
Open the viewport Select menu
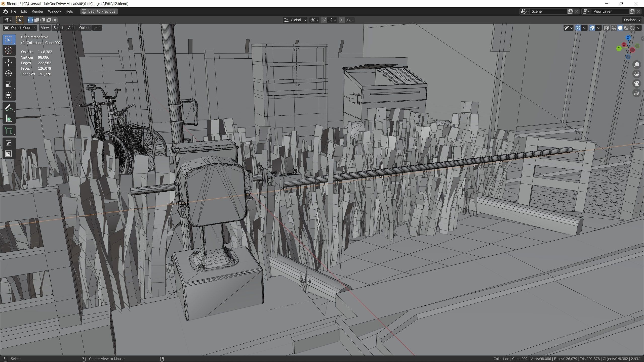58,28
